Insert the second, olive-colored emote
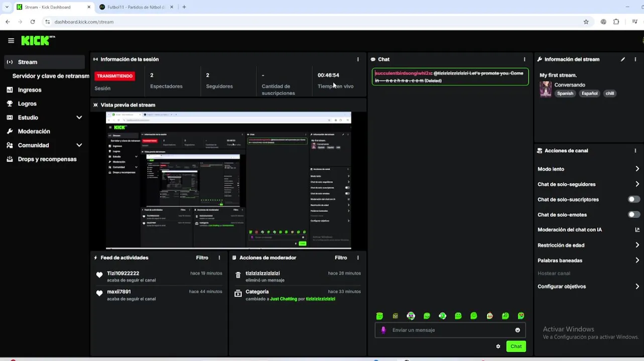Viewport: 644px width, 361px height. click(x=395, y=316)
